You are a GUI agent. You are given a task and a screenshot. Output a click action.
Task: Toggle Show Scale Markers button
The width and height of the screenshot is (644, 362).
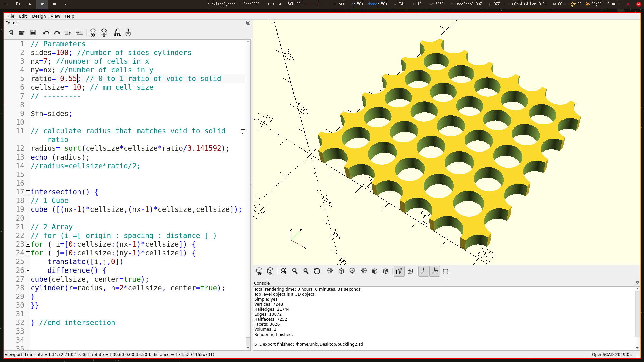pyautogui.click(x=435, y=271)
